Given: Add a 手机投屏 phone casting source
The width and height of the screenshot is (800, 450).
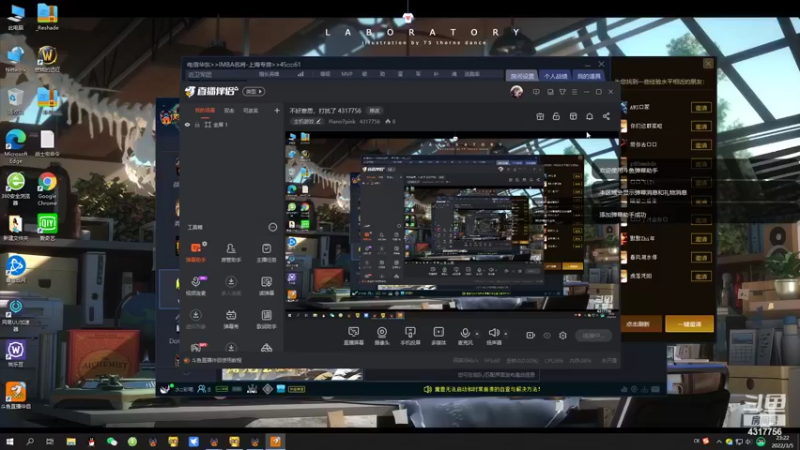Looking at the screenshot, I should [x=410, y=336].
